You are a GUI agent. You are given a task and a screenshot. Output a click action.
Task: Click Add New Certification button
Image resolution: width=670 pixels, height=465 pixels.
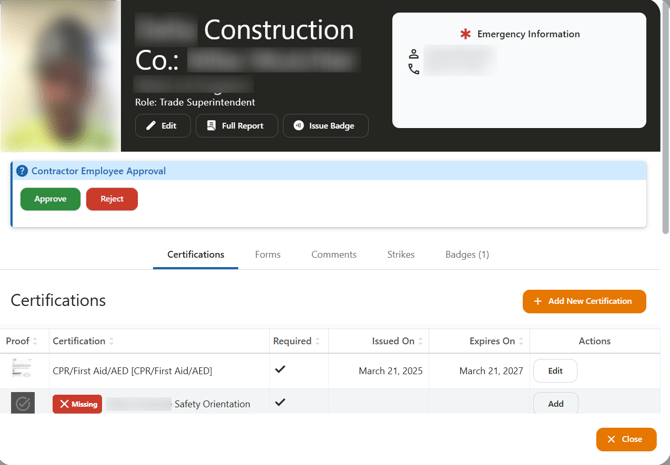584,301
